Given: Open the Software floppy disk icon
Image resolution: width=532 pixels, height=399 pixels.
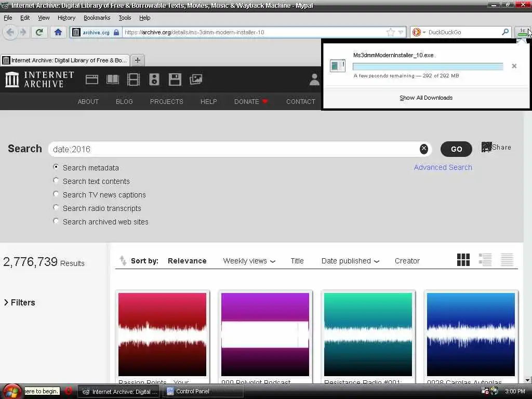Looking at the screenshot, I should [x=175, y=79].
